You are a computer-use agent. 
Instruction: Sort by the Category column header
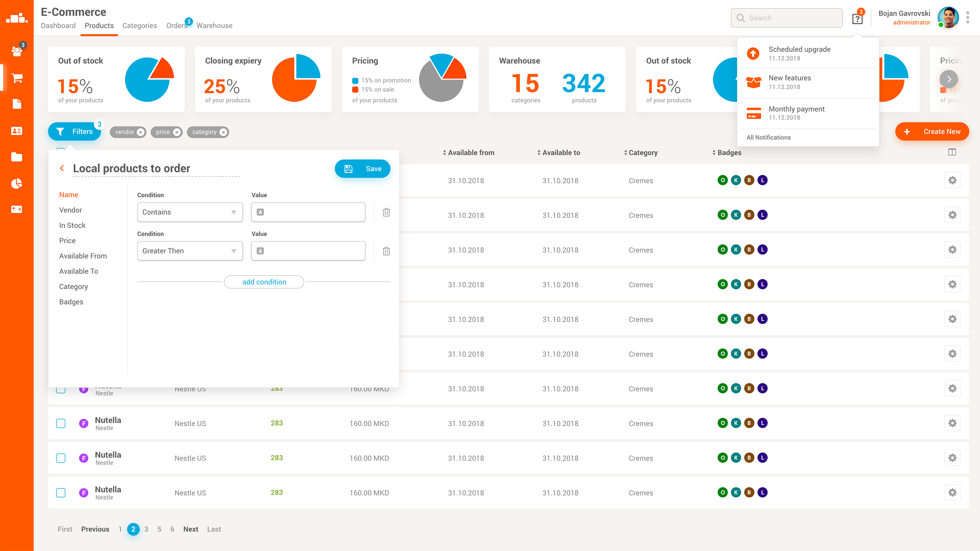tap(642, 152)
